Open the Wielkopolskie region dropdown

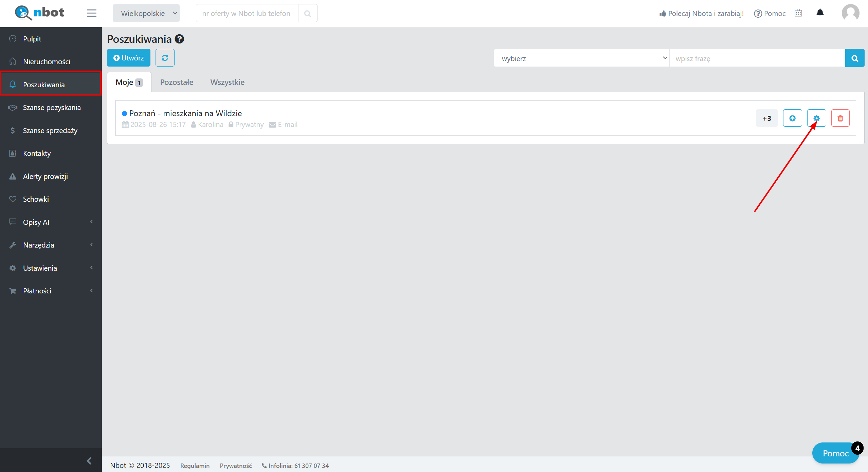[146, 13]
